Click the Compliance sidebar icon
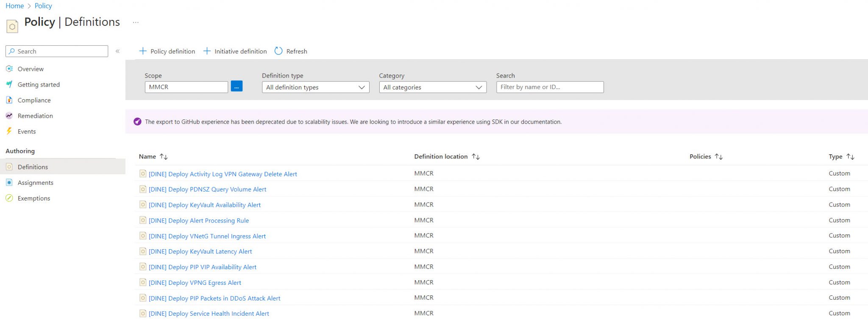This screenshot has width=868, height=320. (x=9, y=100)
